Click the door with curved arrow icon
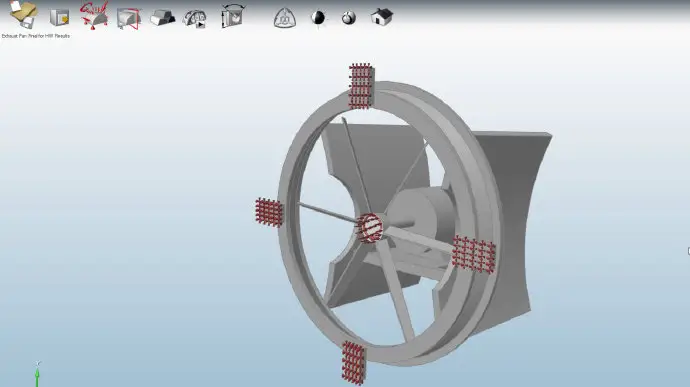 pos(233,16)
